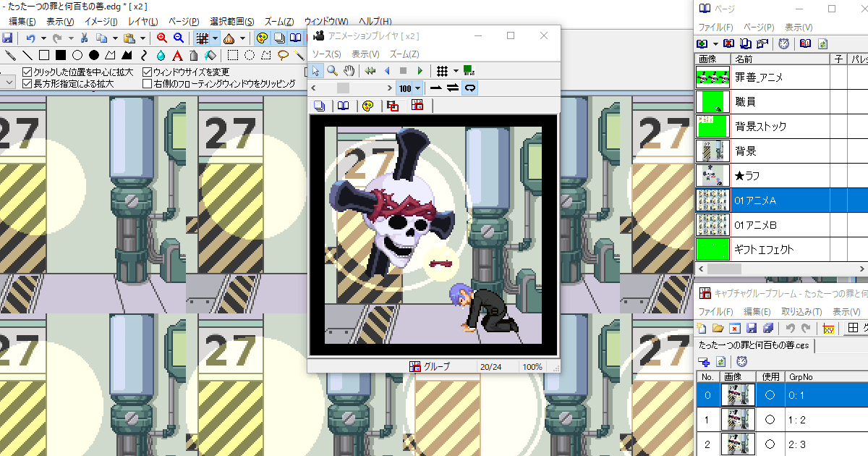
Task: Choose the text tool with red A
Action: pos(177,55)
